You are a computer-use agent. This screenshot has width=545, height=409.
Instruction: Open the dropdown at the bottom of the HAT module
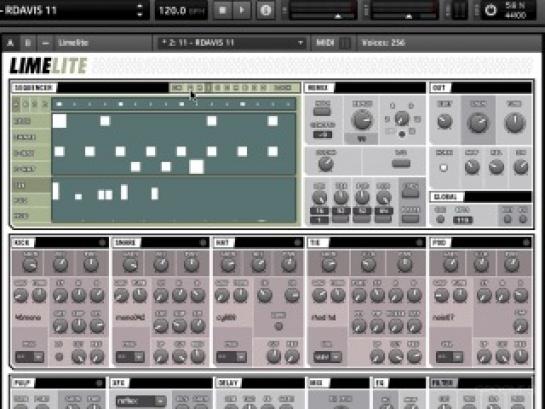(x=231, y=357)
